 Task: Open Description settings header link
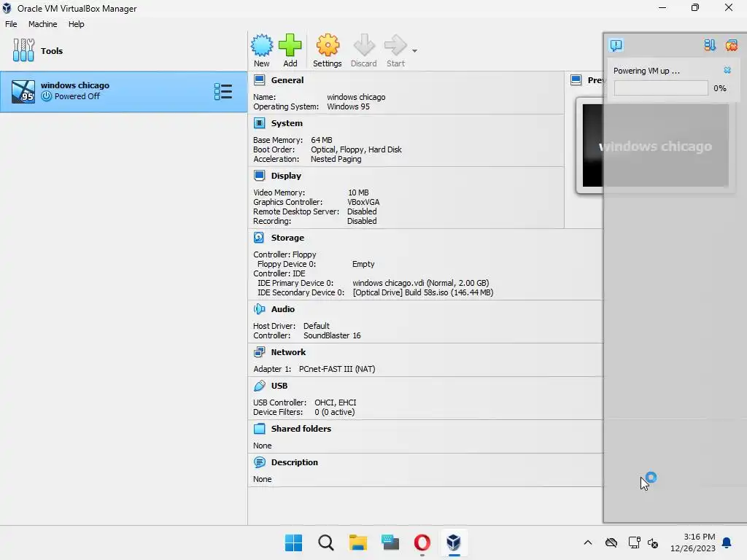point(295,462)
